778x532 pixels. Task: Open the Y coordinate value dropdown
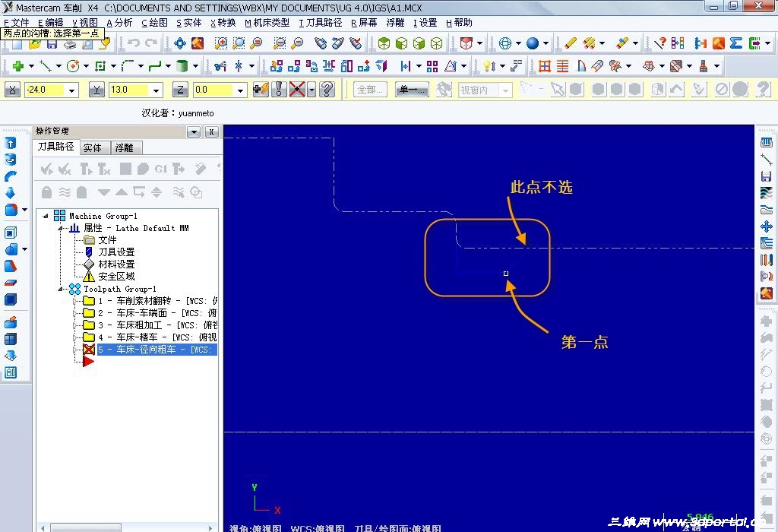[157, 90]
